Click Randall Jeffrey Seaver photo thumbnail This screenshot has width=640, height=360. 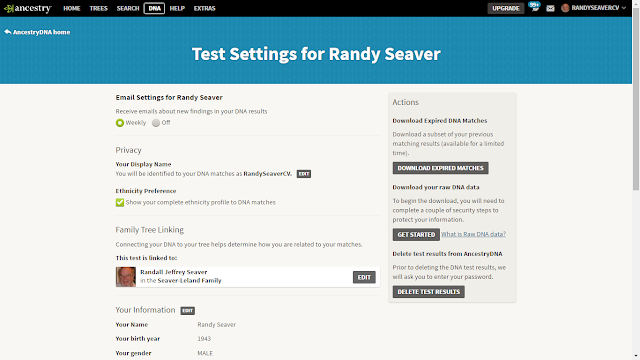tap(126, 277)
